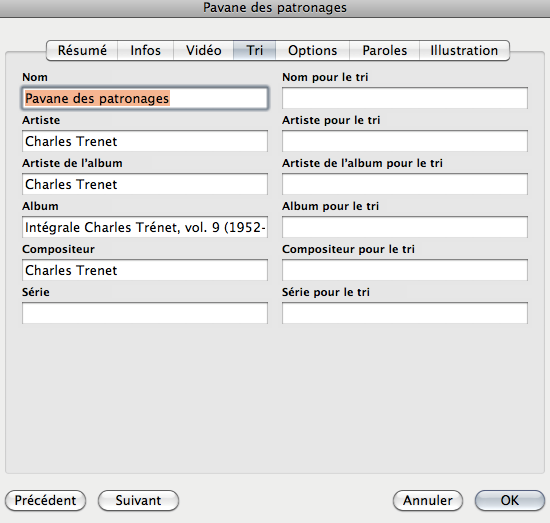Click the Album pour le tri field
The width and height of the screenshot is (550, 523).
(405, 227)
